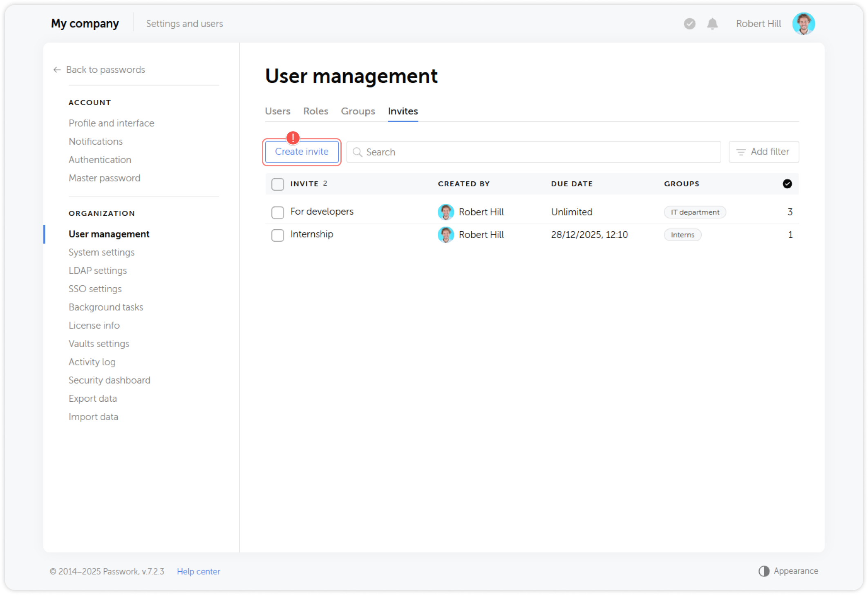Click Robert Hill's avatar in the Internship row
Viewport: 868px width, 595px height.
445,235
